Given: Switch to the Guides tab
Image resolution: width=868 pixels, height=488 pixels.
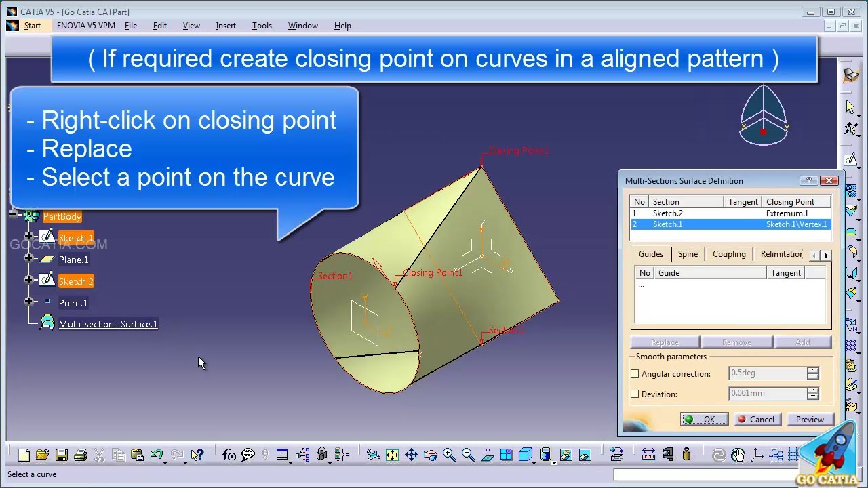Looking at the screenshot, I should [651, 254].
